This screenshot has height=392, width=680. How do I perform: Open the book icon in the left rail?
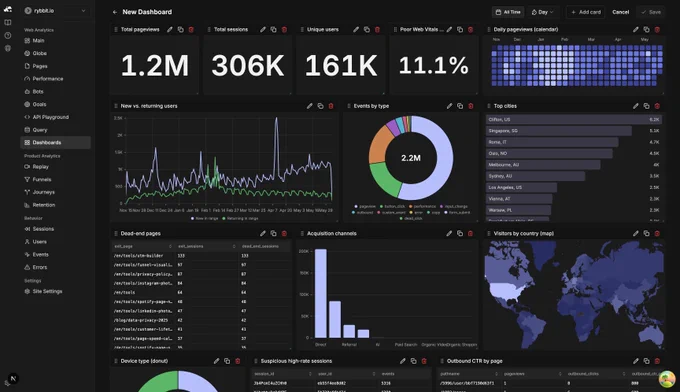pos(8,23)
